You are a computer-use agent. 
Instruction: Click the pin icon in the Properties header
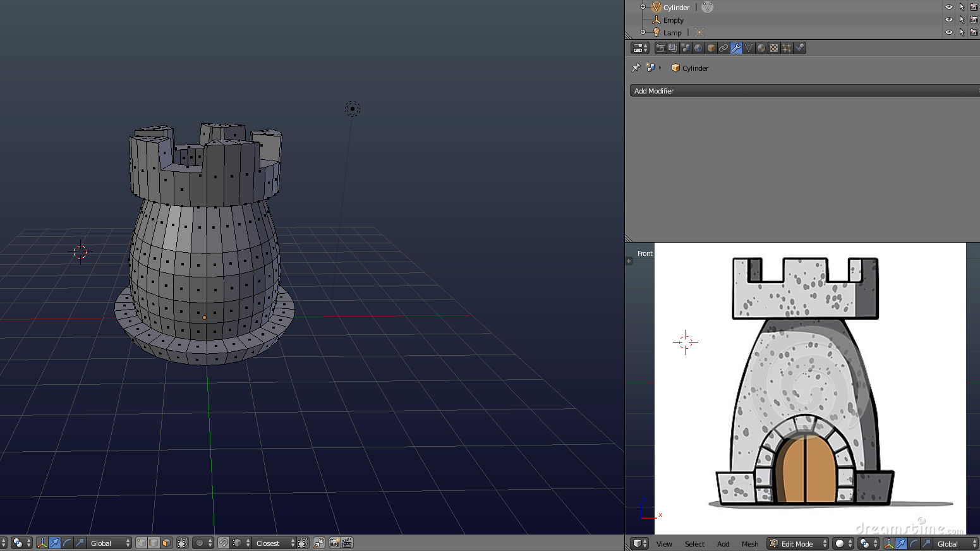point(636,68)
